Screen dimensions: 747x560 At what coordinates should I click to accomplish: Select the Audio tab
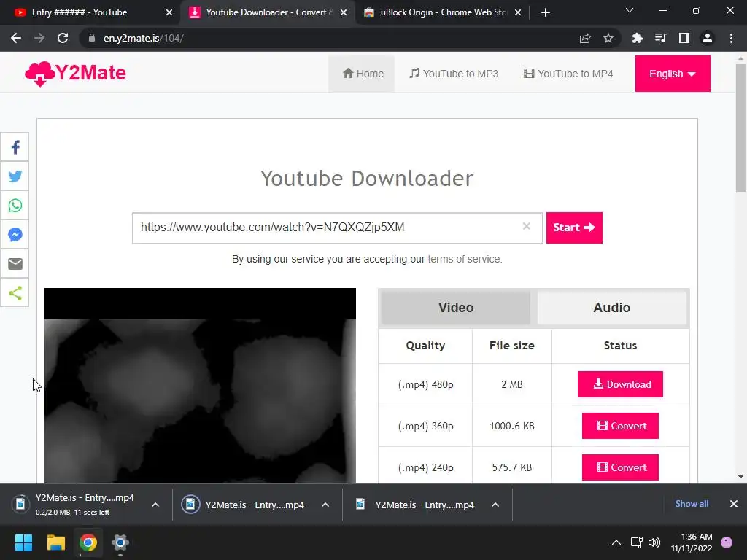(612, 308)
